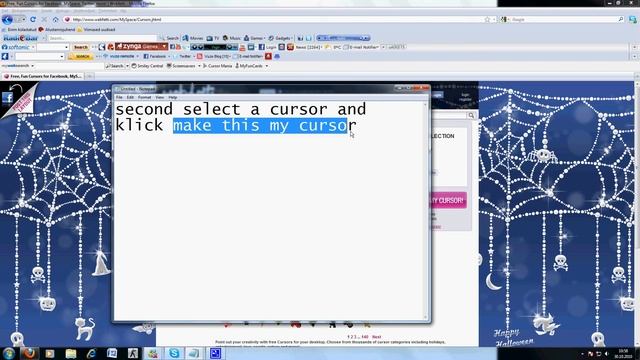
Task: Open Notepad View menu
Action: [x=160, y=97]
